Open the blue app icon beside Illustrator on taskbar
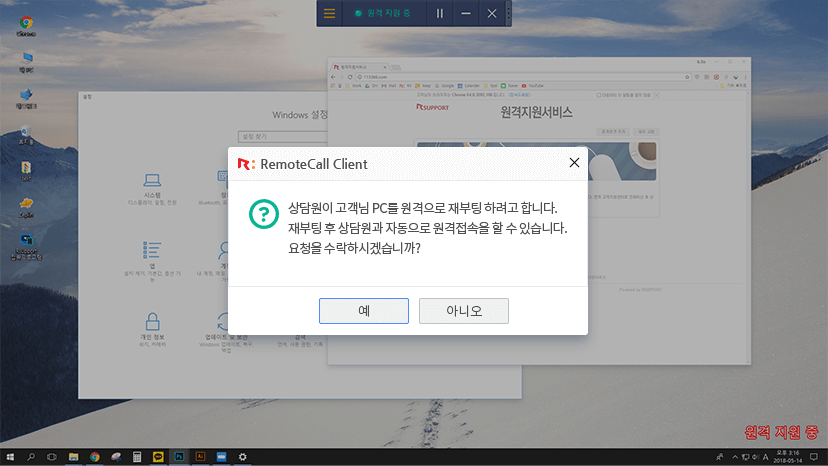This screenshot has height=466, width=828. coord(221,457)
